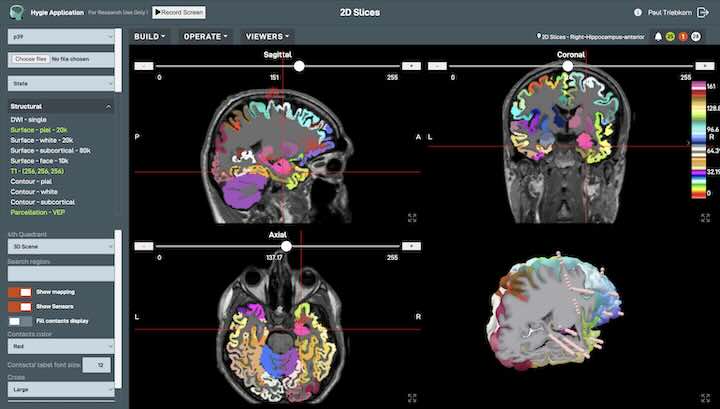The width and height of the screenshot is (720, 409).
Task: Click the orange notification count badge
Action: point(683,36)
